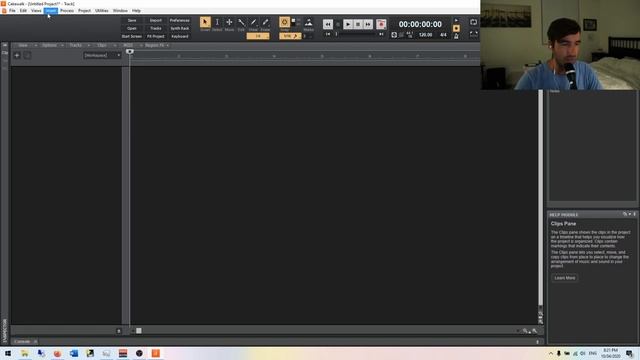Screen dimensions: 640x360
Task: Jump to project end below transport
Action: pyautogui.click(x=381, y=35)
